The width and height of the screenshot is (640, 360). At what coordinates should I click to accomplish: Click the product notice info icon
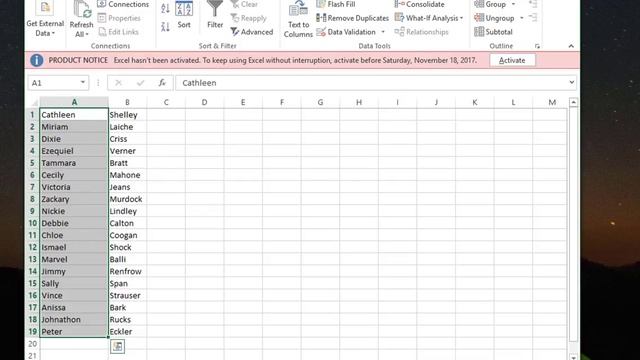pyautogui.click(x=36, y=60)
